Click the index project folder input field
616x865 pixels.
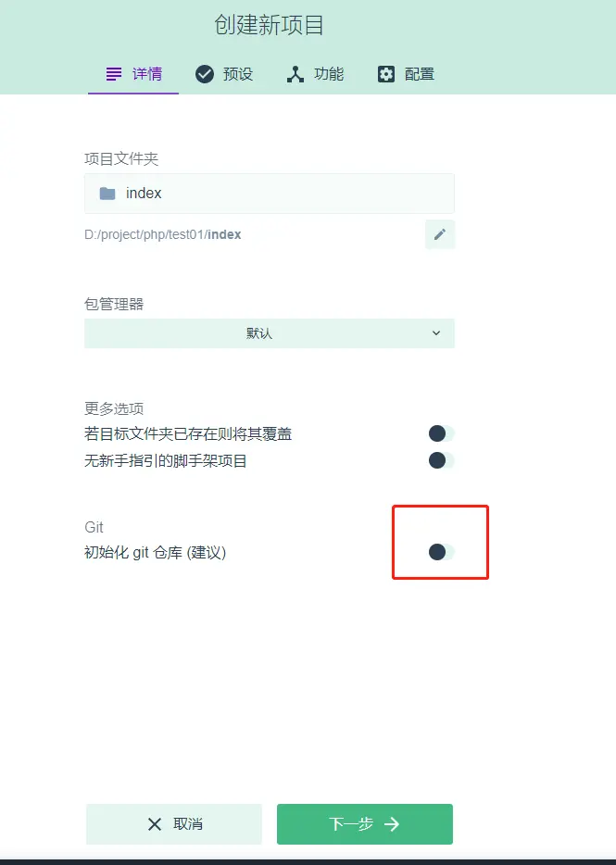(x=270, y=194)
